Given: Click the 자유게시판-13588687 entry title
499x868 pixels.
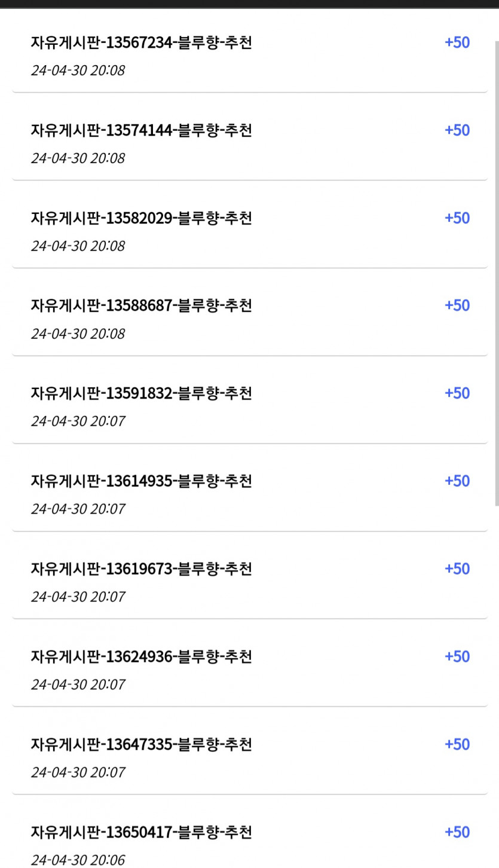Looking at the screenshot, I should coord(141,305).
